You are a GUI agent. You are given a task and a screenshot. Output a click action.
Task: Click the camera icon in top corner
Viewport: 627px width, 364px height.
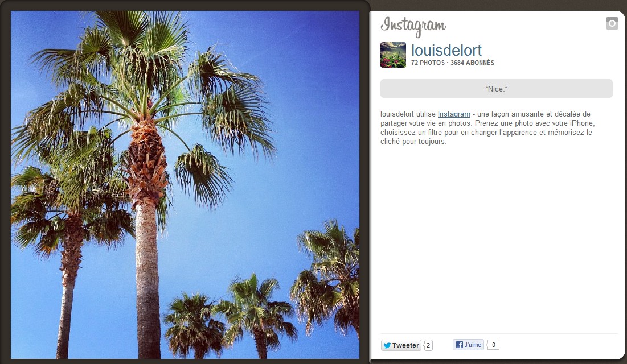(x=612, y=23)
